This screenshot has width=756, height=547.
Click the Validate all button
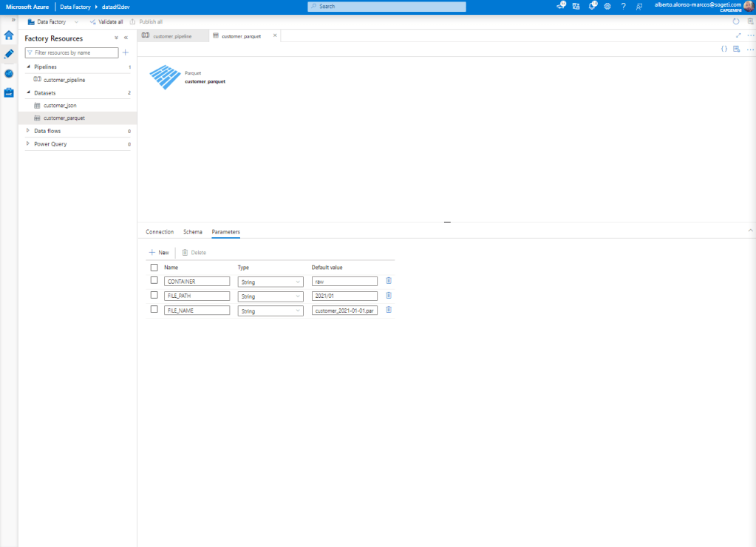point(106,21)
